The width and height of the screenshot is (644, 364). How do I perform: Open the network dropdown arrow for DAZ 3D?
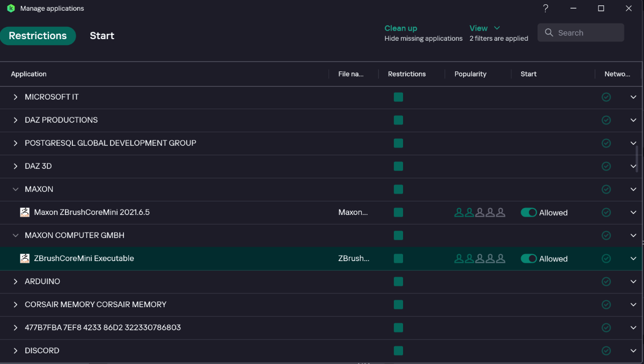633,166
